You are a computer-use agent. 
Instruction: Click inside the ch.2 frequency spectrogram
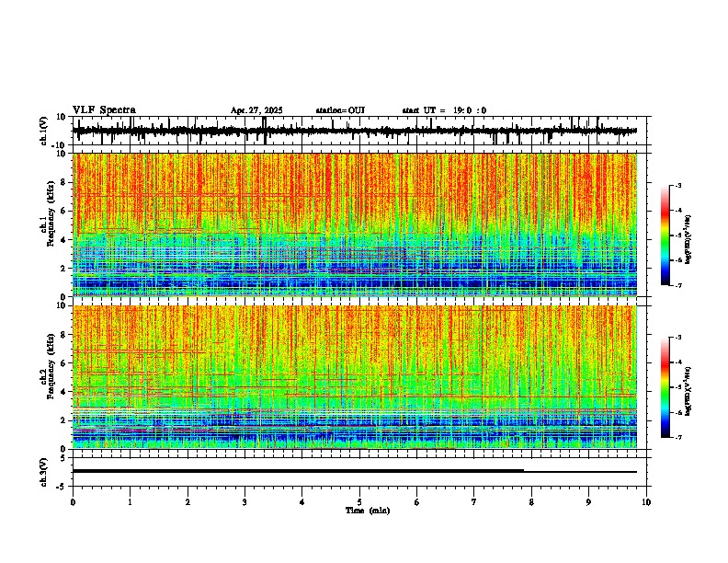(x=355, y=377)
